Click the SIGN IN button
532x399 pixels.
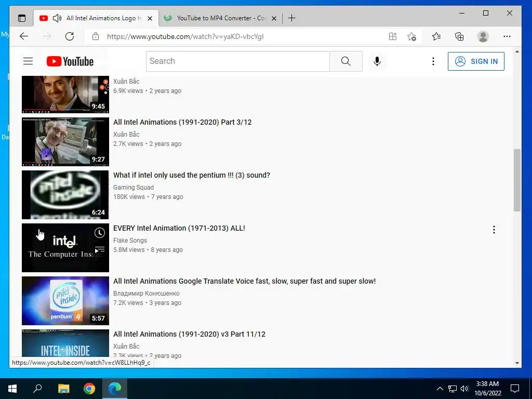tap(476, 61)
